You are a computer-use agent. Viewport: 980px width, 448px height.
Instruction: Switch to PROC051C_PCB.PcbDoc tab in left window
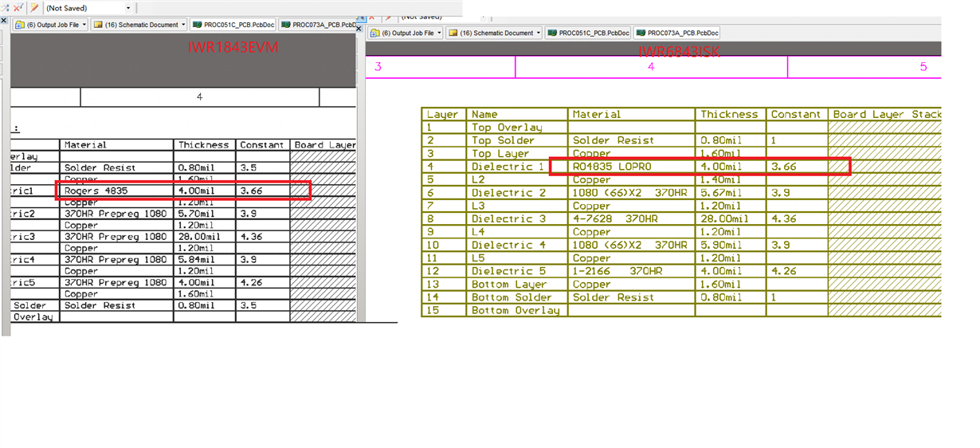tap(232, 25)
